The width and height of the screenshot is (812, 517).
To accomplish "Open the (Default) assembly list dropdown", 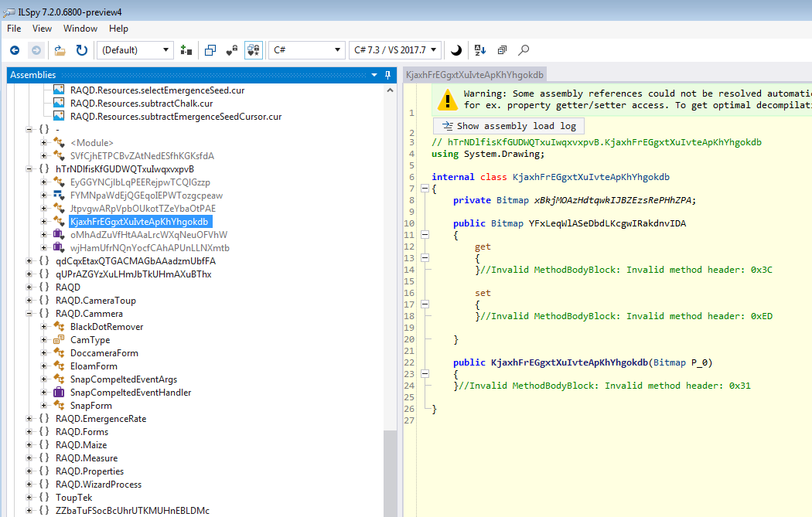I will (135, 49).
